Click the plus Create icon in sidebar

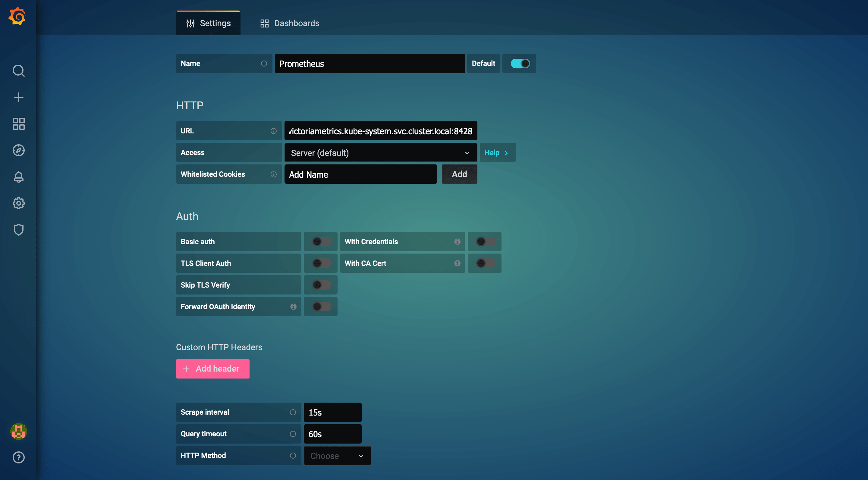tap(18, 97)
